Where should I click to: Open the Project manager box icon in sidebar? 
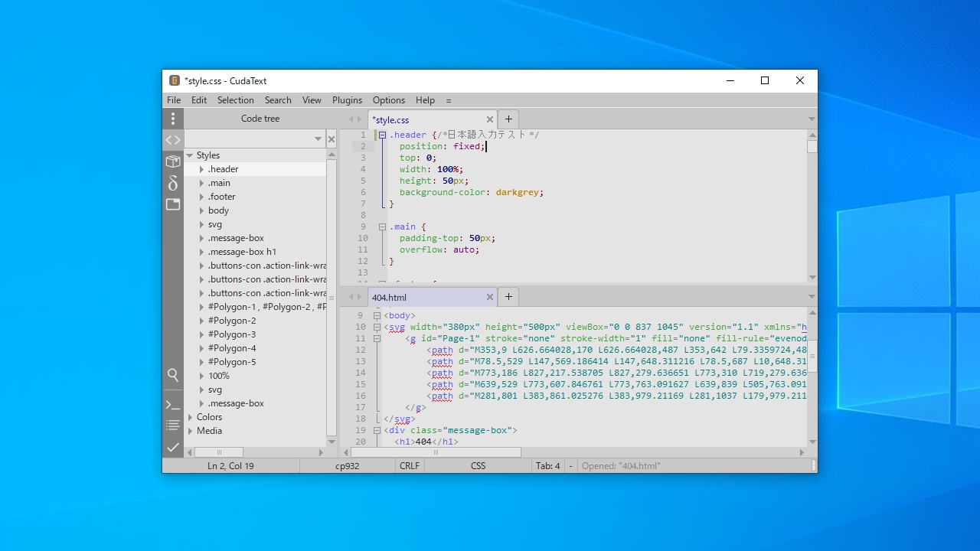(173, 161)
